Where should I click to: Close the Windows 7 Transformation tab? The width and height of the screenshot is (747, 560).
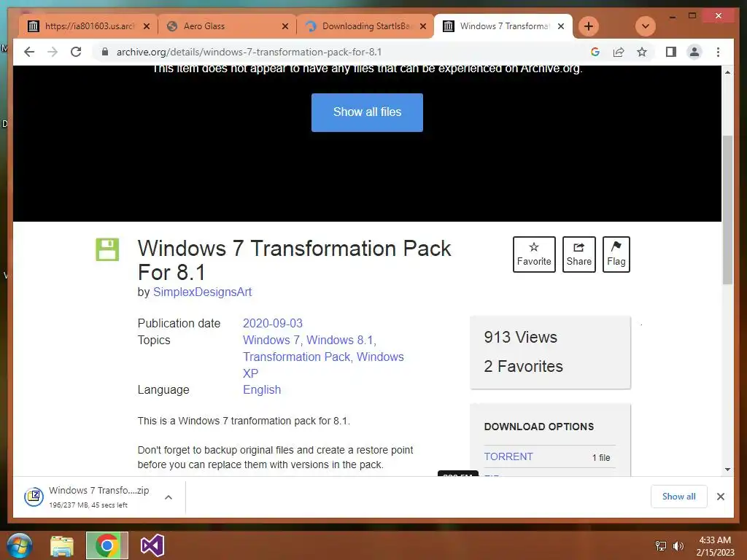coord(561,26)
